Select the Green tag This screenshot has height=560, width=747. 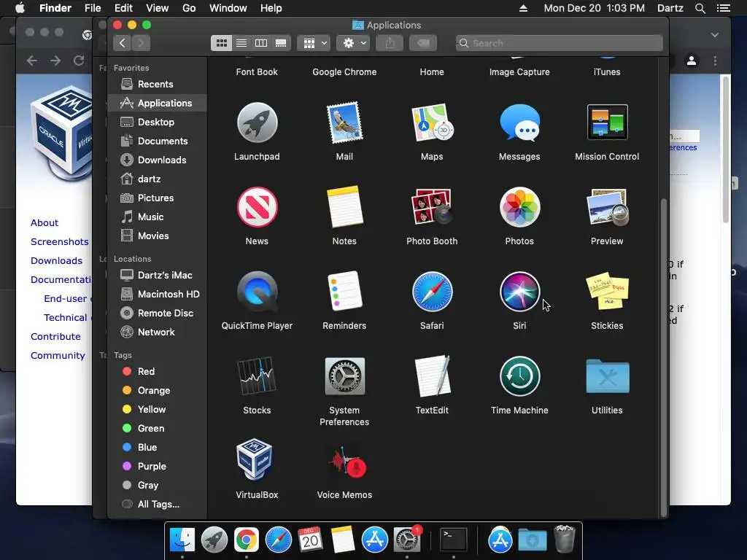point(158,429)
